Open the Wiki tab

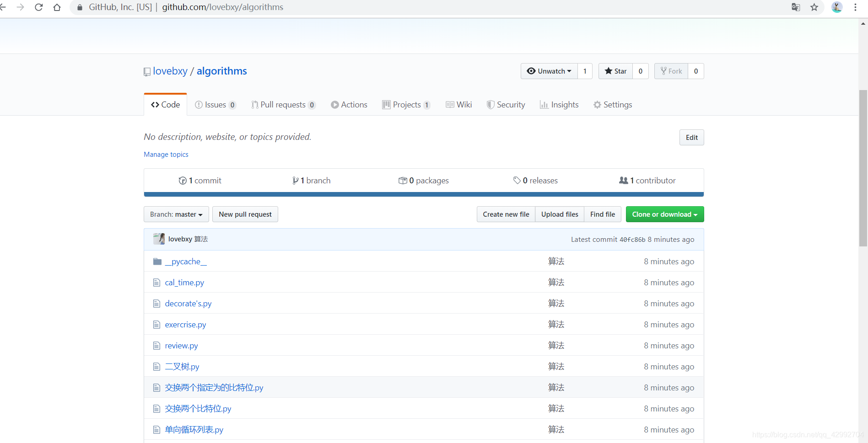pyautogui.click(x=459, y=105)
